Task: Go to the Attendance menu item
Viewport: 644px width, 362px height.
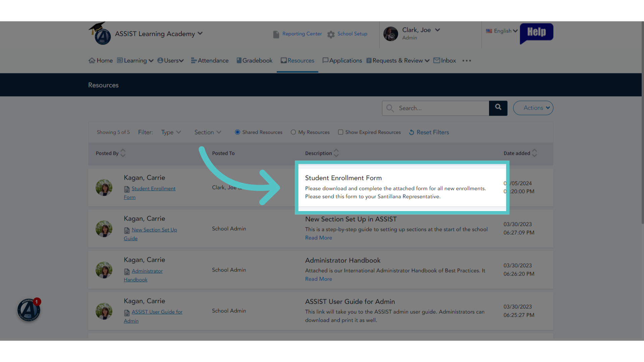Action: pos(210,61)
